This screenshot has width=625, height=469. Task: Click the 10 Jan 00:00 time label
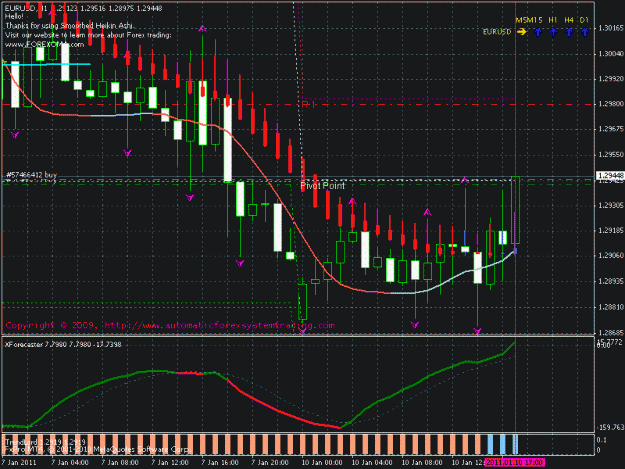(x=322, y=463)
